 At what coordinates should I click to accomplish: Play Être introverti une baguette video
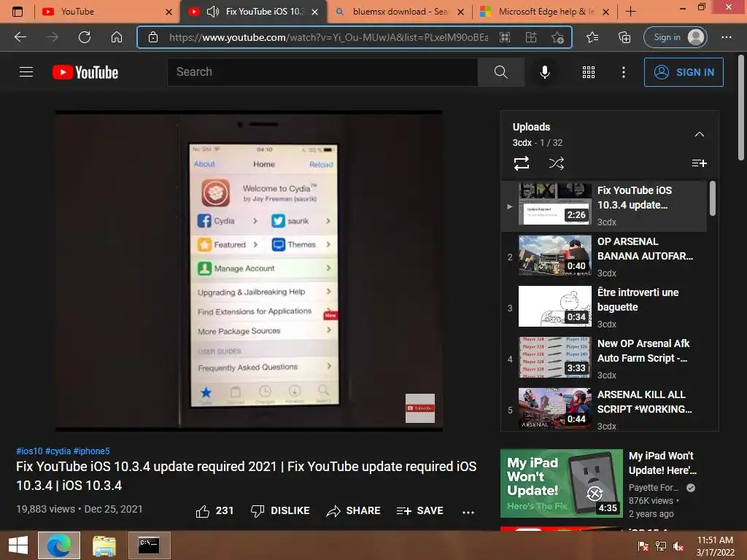coord(603,308)
